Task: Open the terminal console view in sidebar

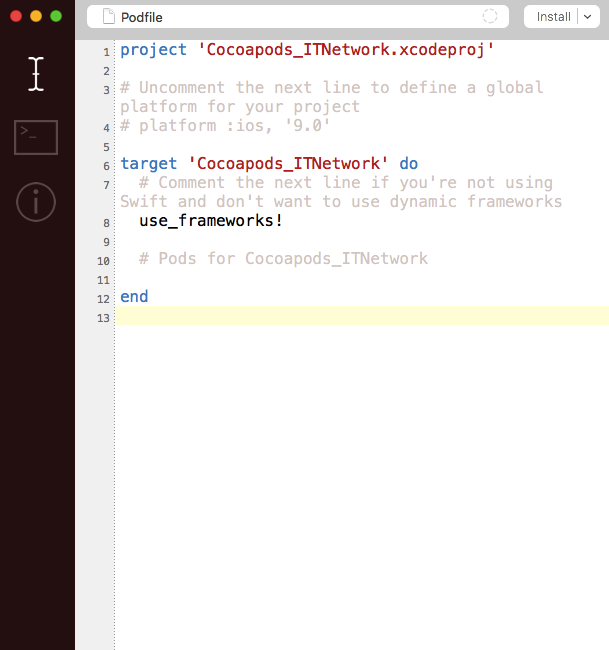Action: click(x=36, y=137)
